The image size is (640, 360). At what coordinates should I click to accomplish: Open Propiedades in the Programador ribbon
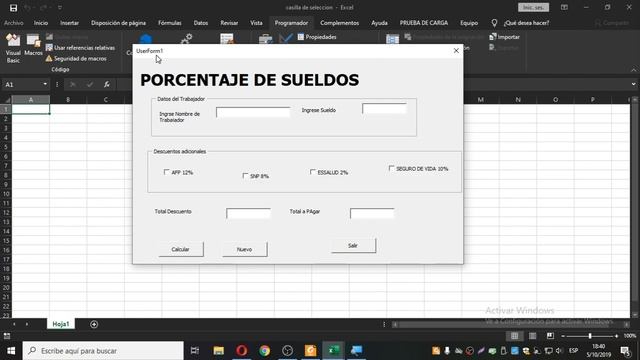[317, 37]
